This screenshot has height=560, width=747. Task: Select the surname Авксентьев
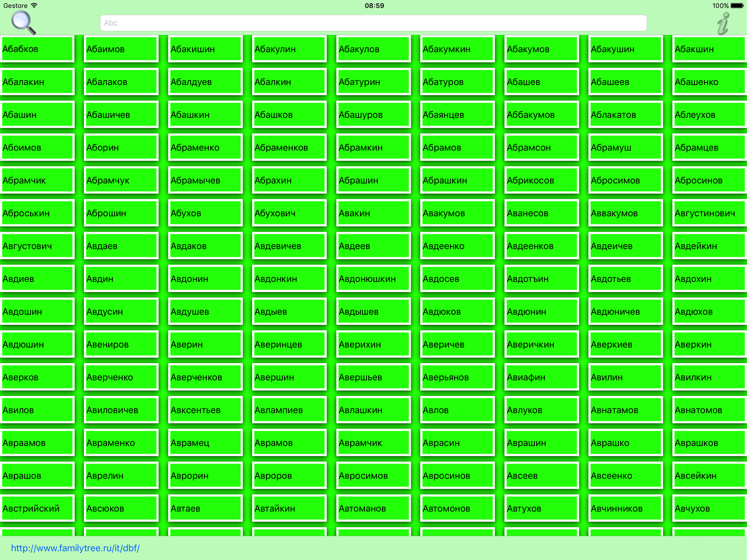[x=205, y=410]
